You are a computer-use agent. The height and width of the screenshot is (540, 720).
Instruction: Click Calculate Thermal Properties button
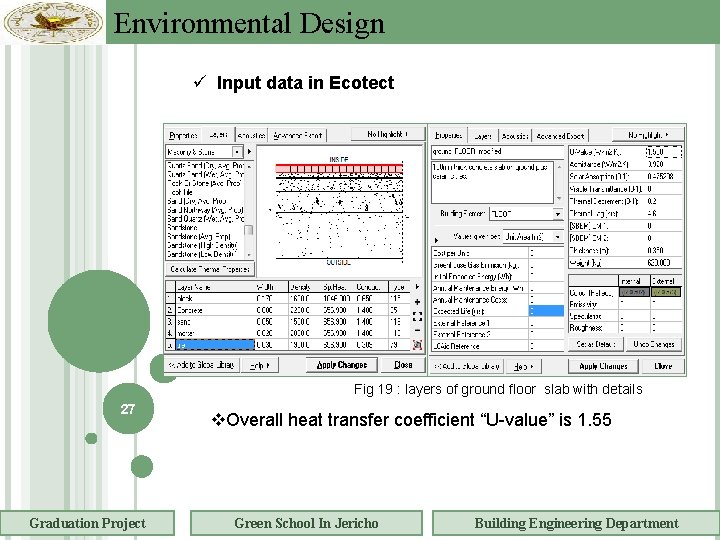[209, 269]
